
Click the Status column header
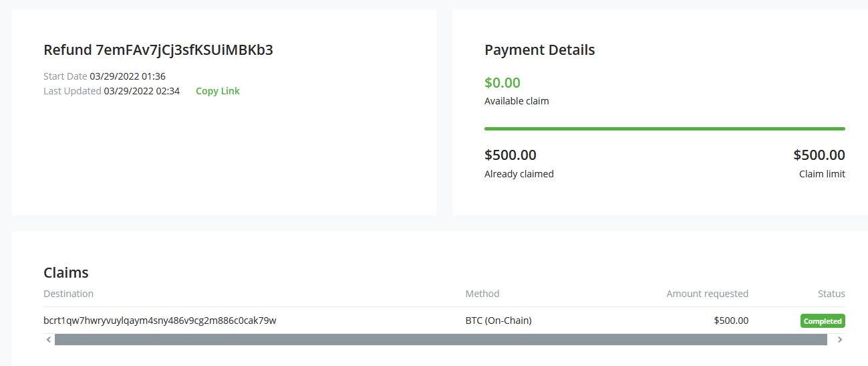click(x=831, y=294)
